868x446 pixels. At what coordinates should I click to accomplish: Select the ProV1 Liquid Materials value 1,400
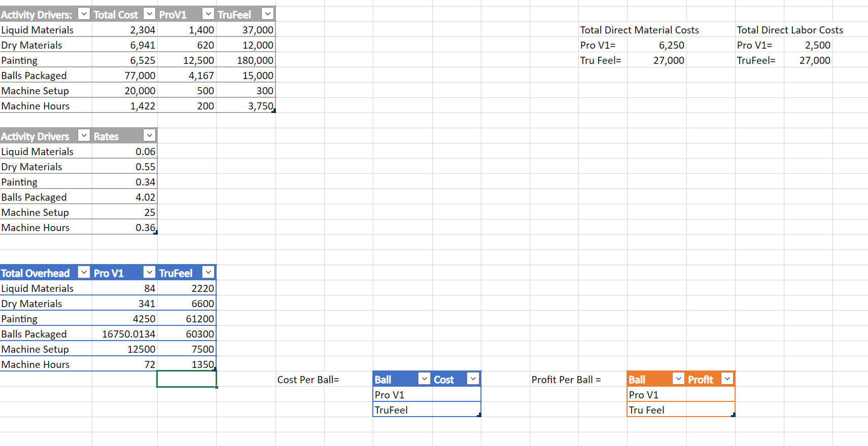pyautogui.click(x=187, y=30)
